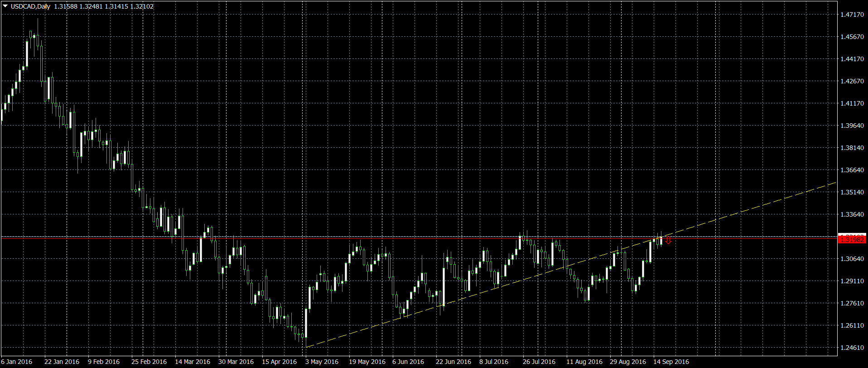Click the 3 May 2016 date label

(x=322, y=362)
